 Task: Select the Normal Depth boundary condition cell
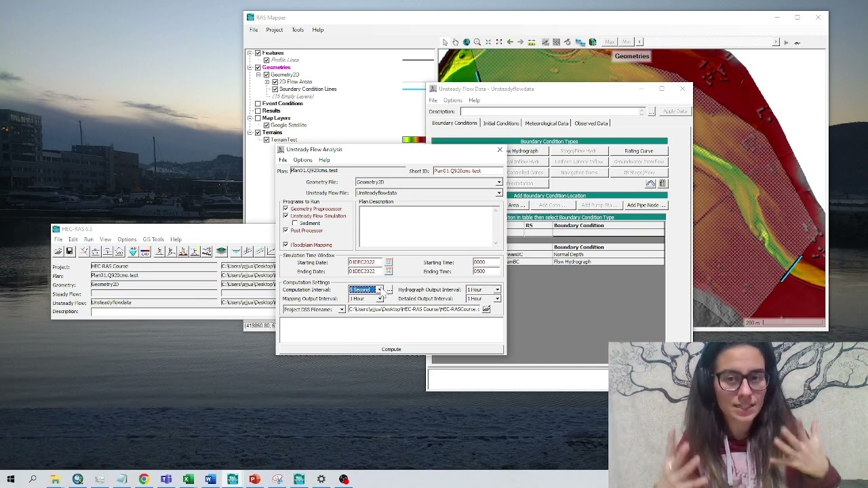tap(608, 254)
